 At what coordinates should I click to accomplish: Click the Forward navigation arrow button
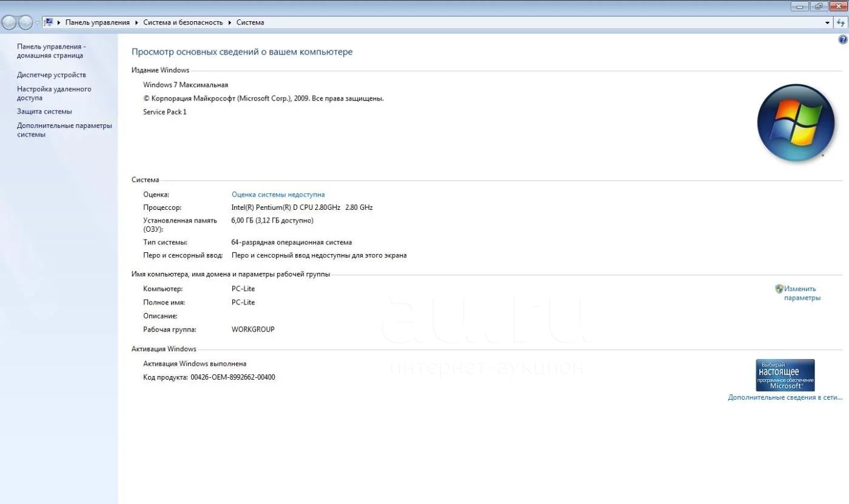click(x=25, y=23)
